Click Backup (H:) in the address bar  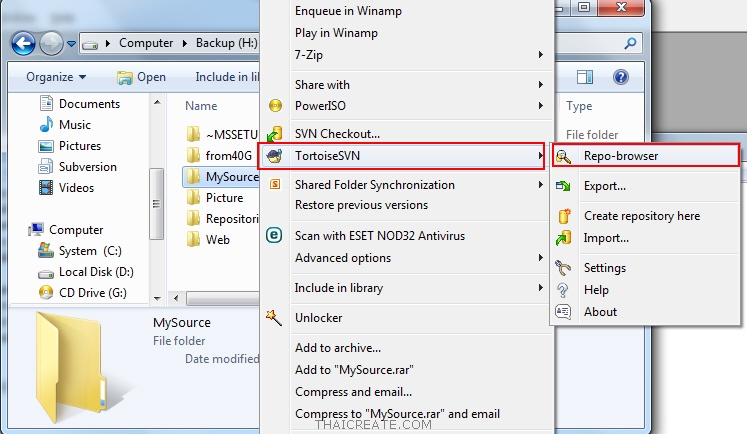[x=227, y=43]
